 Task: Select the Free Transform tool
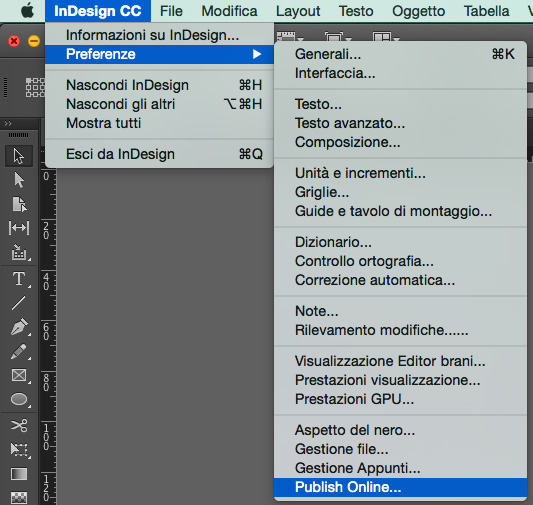tap(19, 450)
